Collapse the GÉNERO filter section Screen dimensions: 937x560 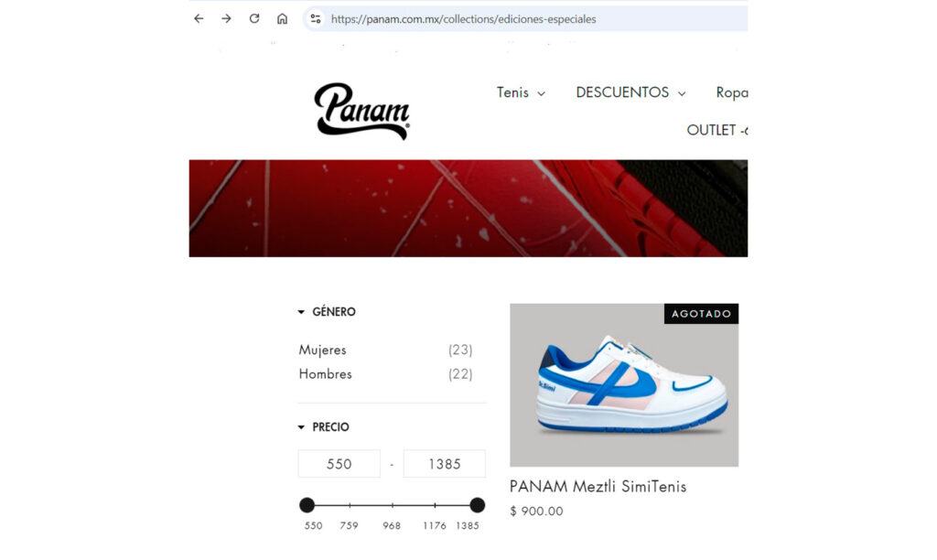click(x=327, y=311)
